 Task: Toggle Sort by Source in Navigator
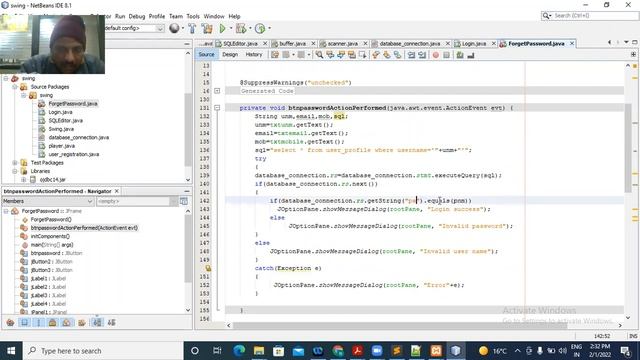point(111,322)
